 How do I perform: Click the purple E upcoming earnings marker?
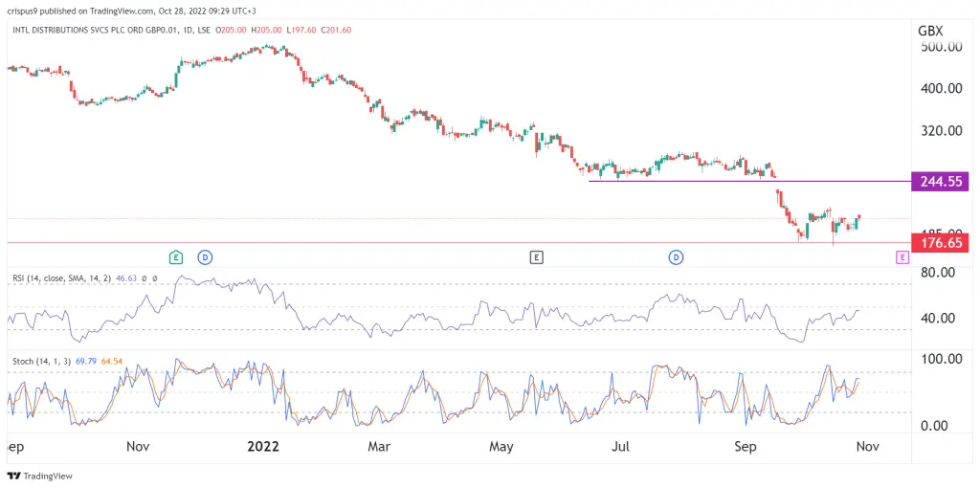pos(902,256)
